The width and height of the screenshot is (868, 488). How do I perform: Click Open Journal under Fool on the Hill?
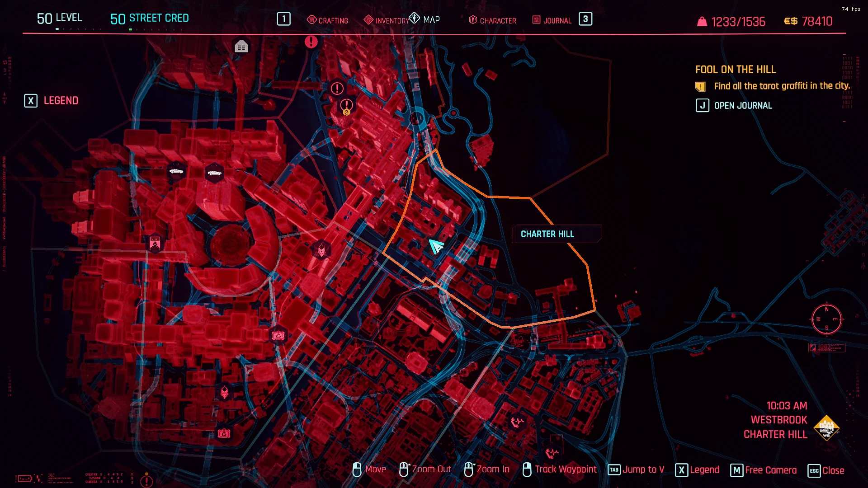point(734,105)
